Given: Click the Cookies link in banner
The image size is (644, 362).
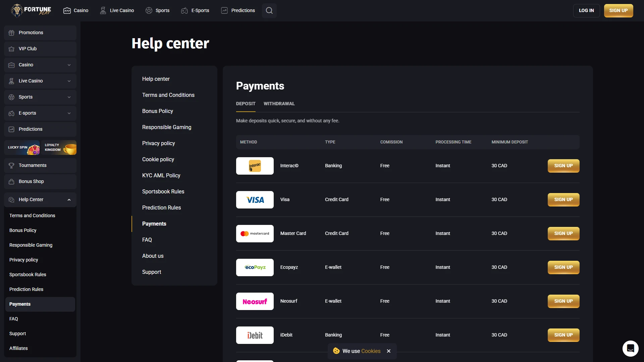Looking at the screenshot, I should [x=371, y=351].
